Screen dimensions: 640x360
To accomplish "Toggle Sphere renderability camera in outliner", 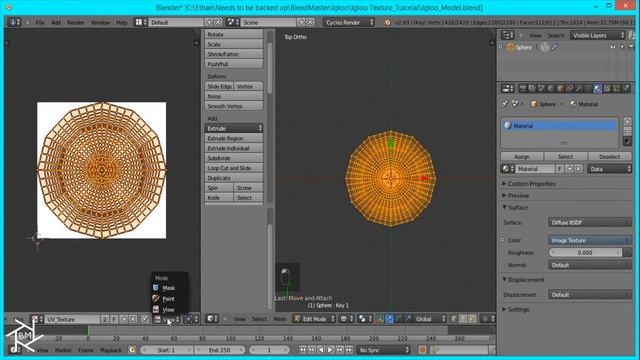I will click(x=631, y=47).
